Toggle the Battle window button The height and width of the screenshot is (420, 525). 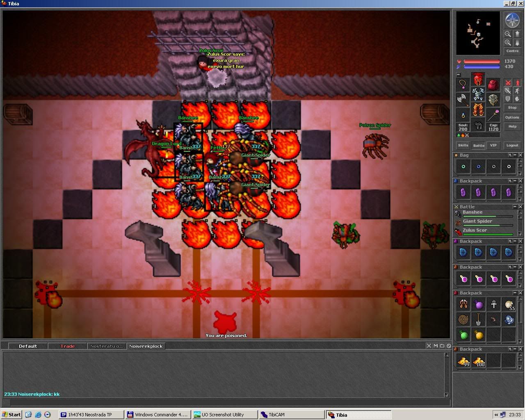coord(479,145)
